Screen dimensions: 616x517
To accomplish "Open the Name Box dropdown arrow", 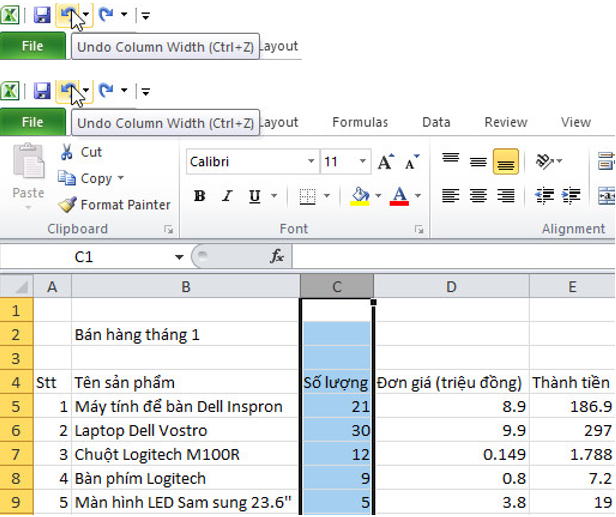I will click(179, 257).
